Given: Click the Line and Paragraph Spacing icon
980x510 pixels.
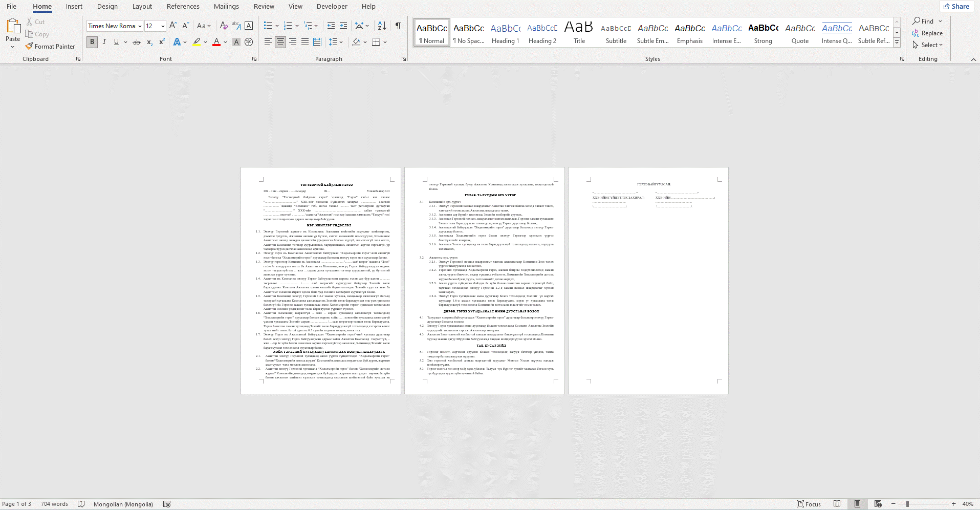Looking at the screenshot, I should [333, 42].
